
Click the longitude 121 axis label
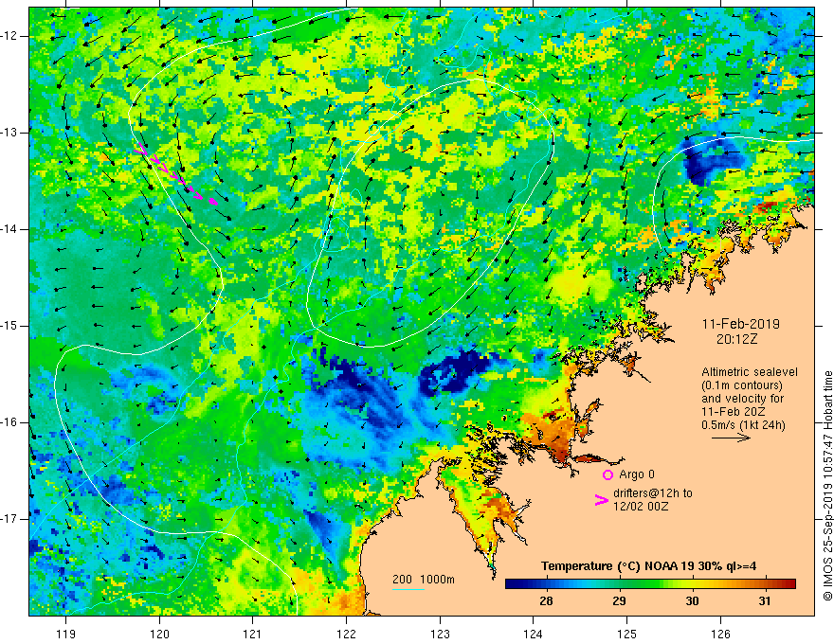253,634
